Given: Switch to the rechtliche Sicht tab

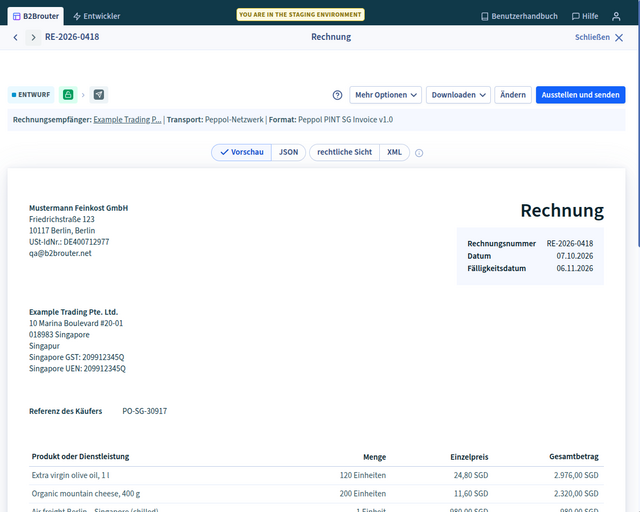Looking at the screenshot, I should tap(344, 152).
